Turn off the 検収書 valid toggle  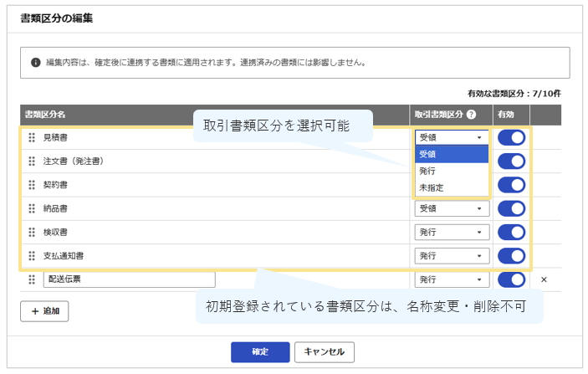click(511, 233)
